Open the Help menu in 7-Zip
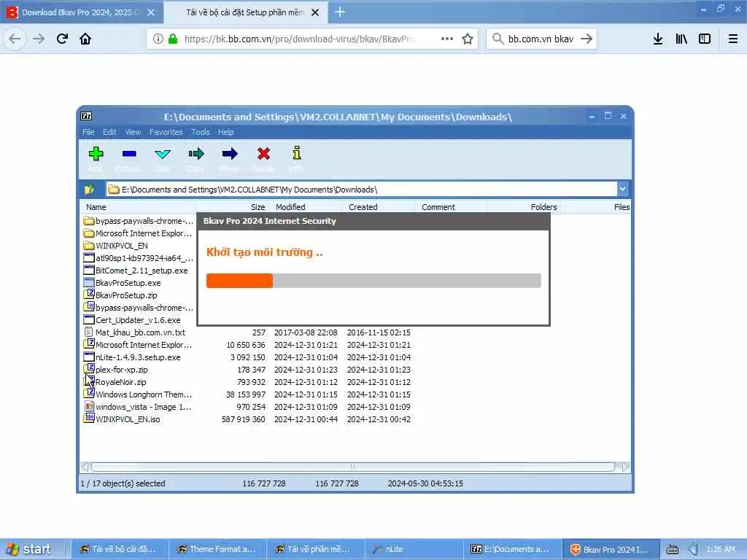 (x=226, y=132)
